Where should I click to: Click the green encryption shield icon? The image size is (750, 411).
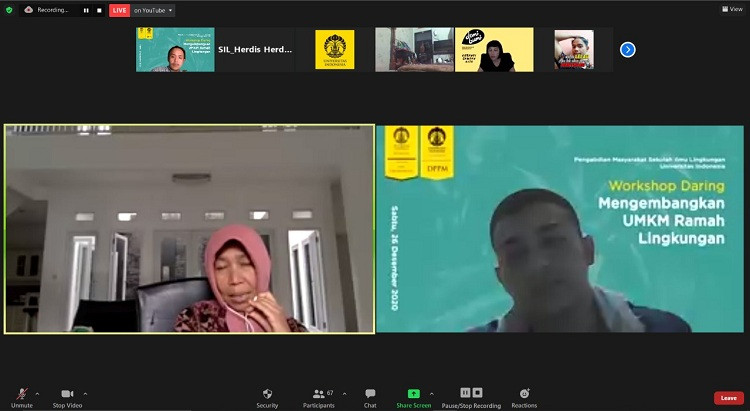click(9, 10)
